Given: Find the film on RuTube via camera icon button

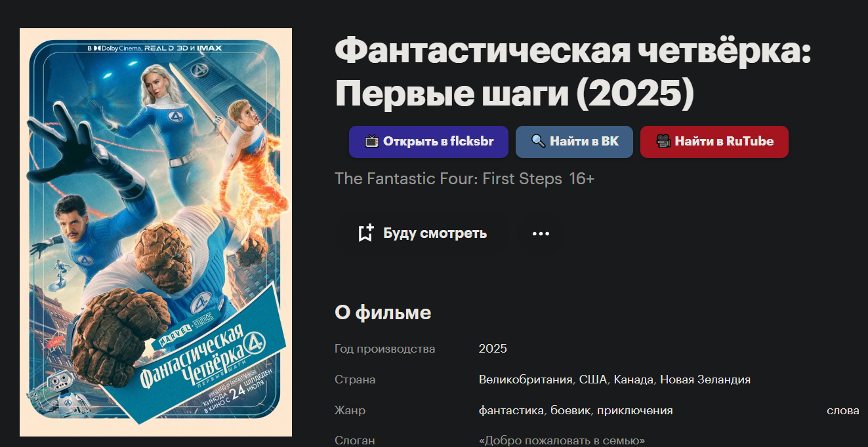Looking at the screenshot, I should point(714,142).
